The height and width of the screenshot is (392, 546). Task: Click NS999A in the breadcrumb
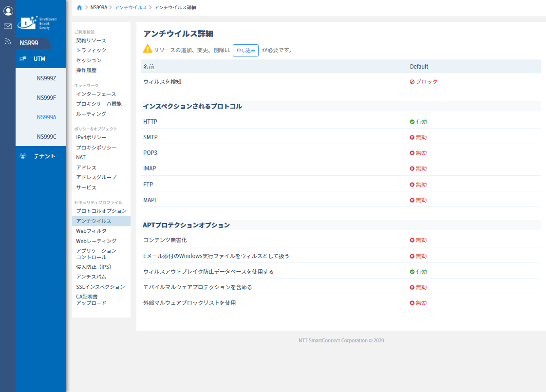click(99, 7)
